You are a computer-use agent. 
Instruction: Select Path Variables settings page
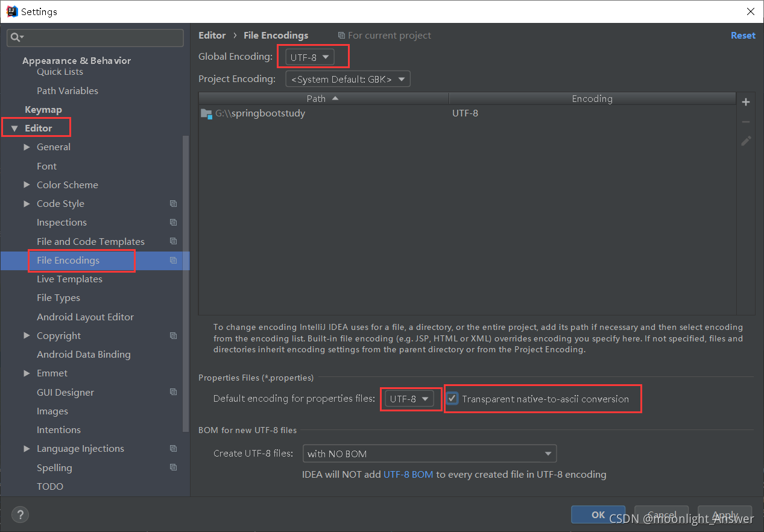coord(68,90)
